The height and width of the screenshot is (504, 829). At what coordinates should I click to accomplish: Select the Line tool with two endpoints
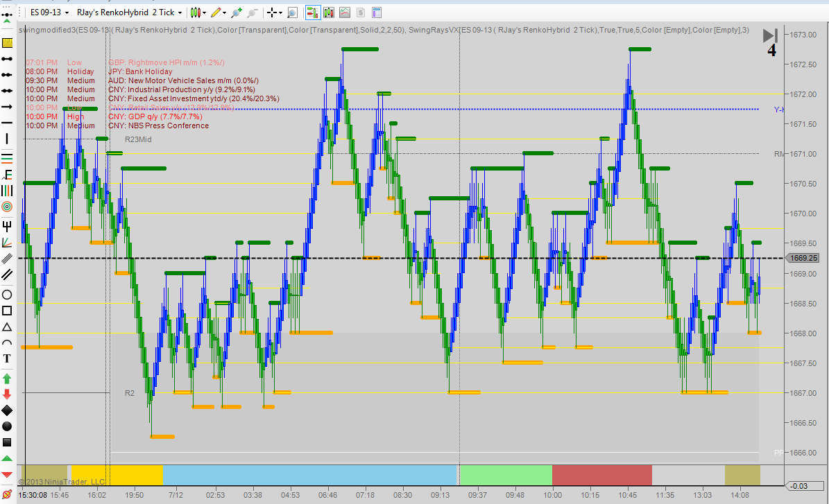pyautogui.click(x=7, y=59)
